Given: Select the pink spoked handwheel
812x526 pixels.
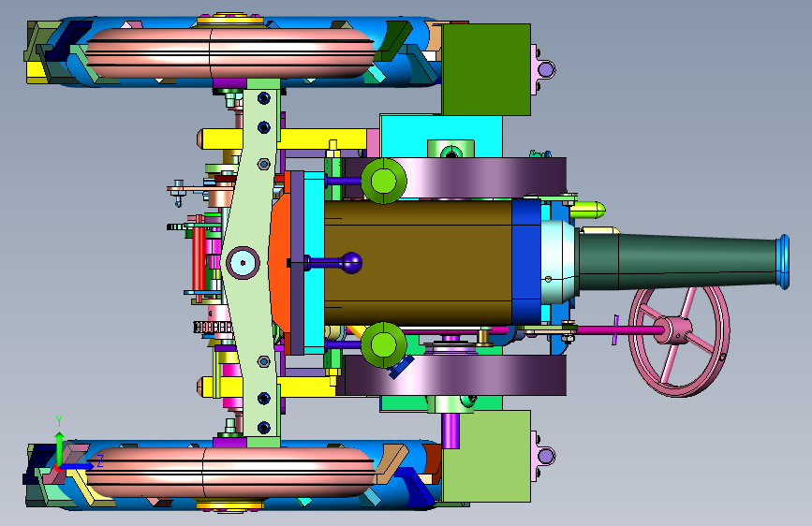Looking at the screenshot, I should (679, 342).
